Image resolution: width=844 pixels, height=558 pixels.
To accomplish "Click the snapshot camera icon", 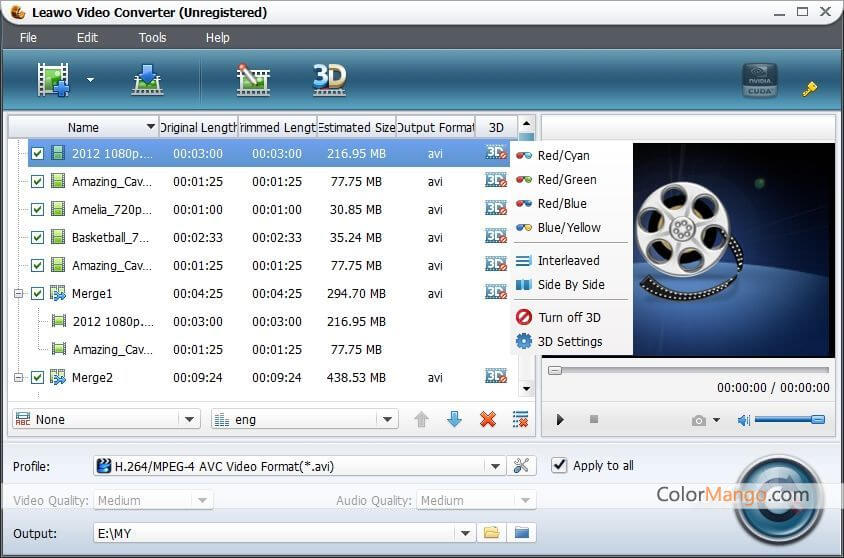I will (x=699, y=420).
